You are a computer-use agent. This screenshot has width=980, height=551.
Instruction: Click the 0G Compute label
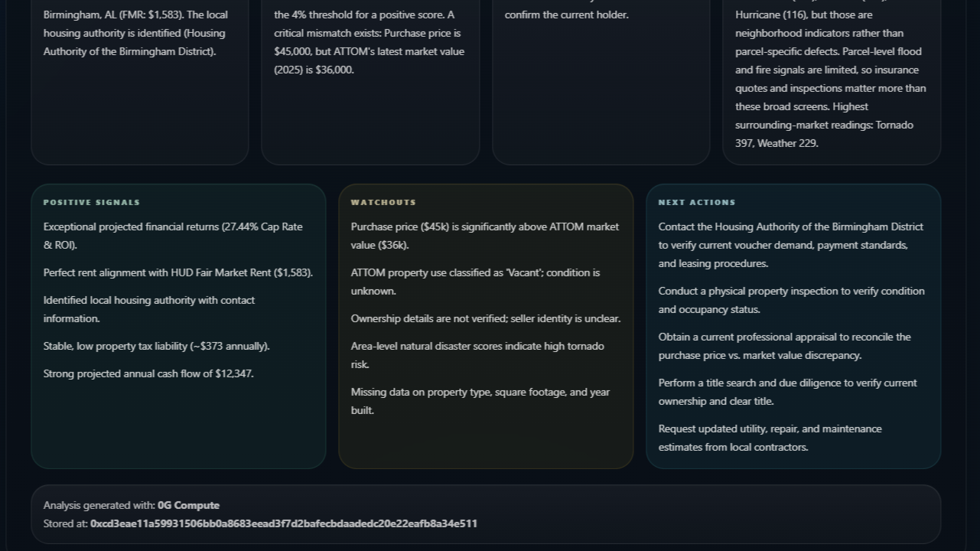coord(188,505)
